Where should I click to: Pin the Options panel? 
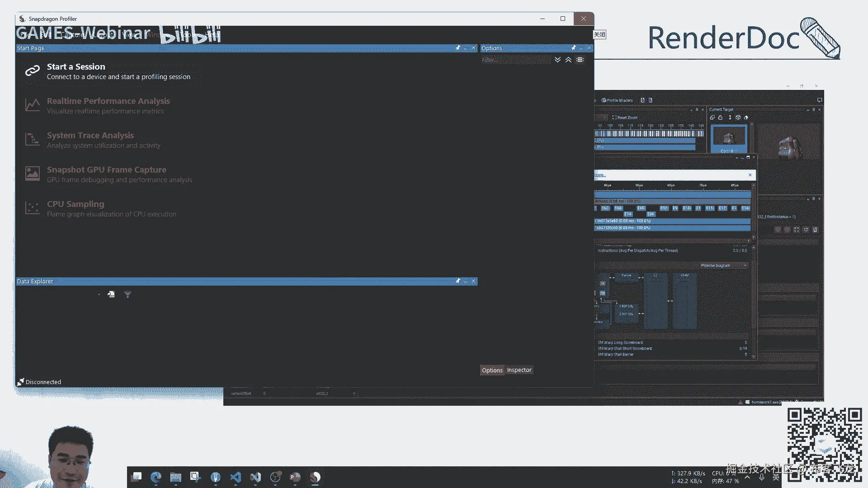coord(573,48)
